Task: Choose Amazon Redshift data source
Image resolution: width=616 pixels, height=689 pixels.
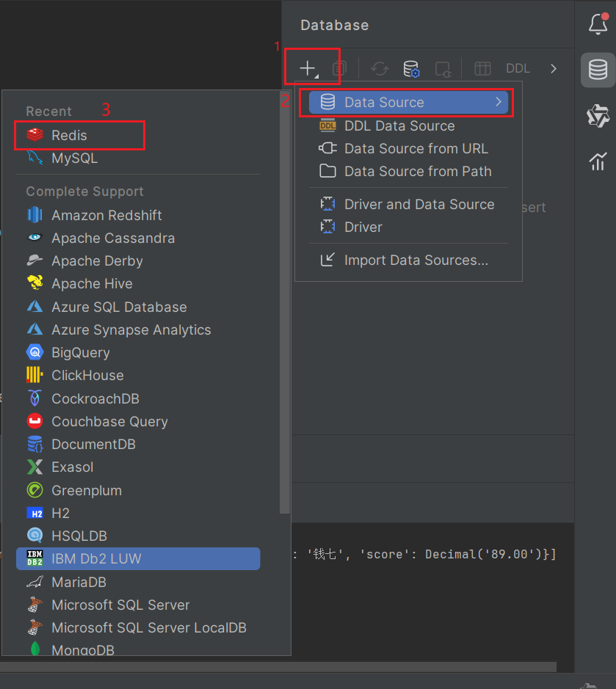Action: pyautogui.click(x=138, y=215)
